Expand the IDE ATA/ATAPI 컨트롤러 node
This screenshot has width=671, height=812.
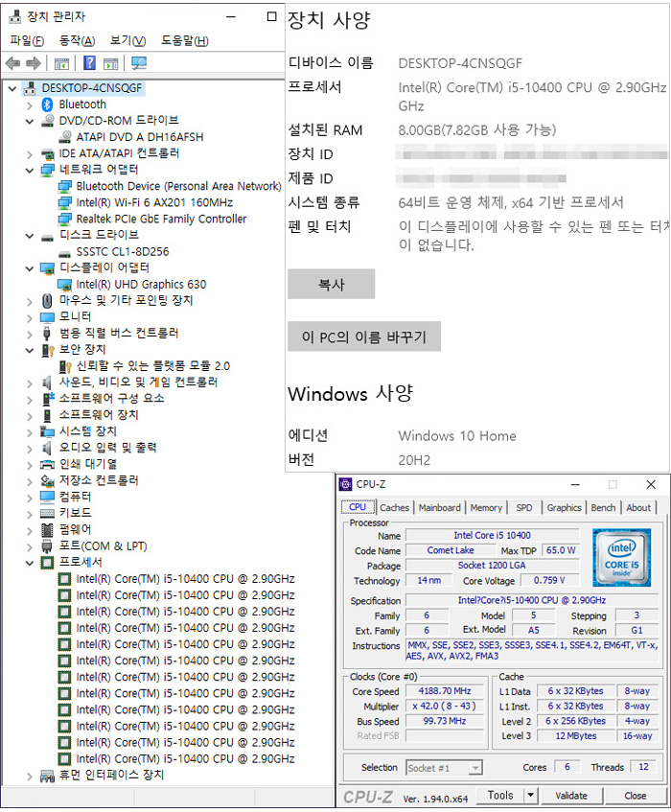click(x=30, y=154)
